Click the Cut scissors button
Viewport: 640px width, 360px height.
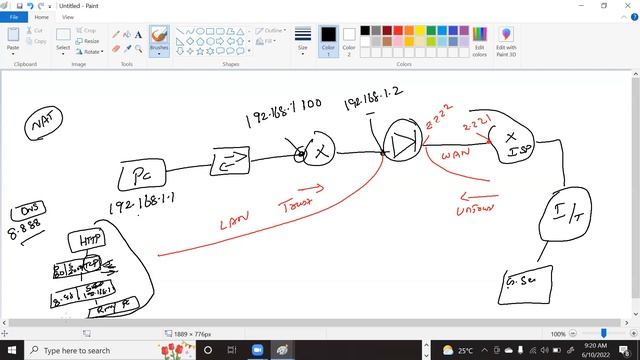point(35,31)
